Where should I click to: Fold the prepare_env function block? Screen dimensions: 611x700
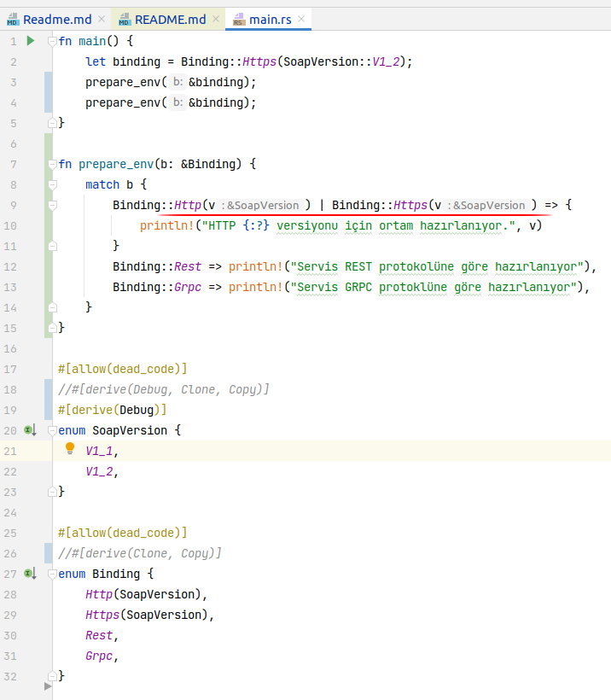click(53, 164)
